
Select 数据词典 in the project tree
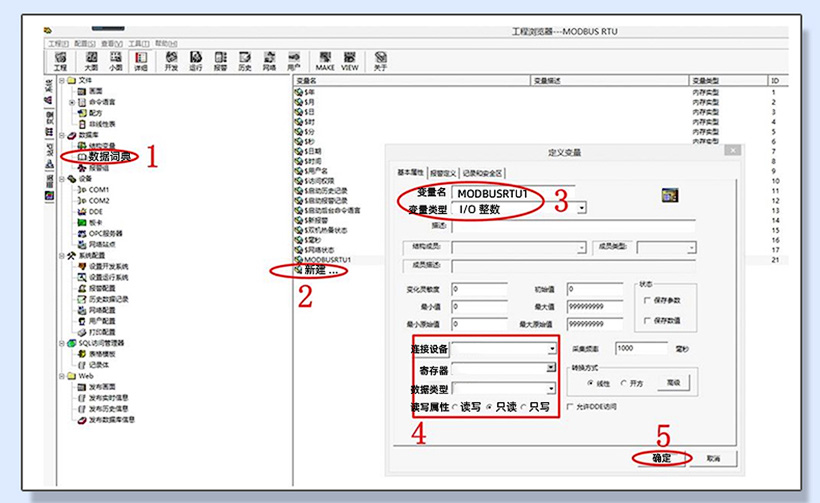coord(110,157)
